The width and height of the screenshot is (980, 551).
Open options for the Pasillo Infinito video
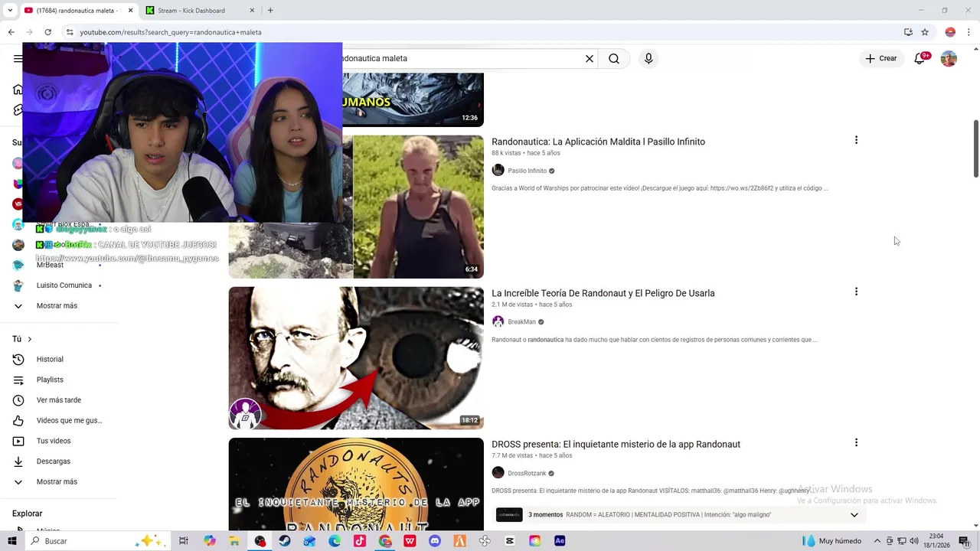(856, 140)
